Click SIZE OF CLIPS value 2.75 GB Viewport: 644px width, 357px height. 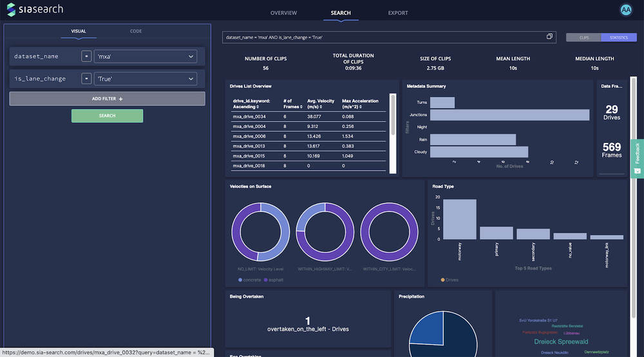click(x=435, y=68)
